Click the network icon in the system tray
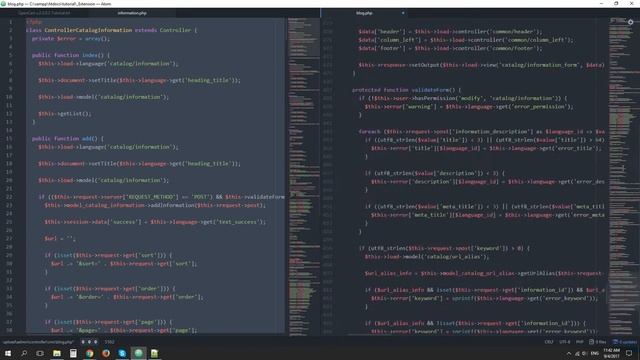Image resolution: width=640 pixels, height=360 pixels. pos(577,353)
